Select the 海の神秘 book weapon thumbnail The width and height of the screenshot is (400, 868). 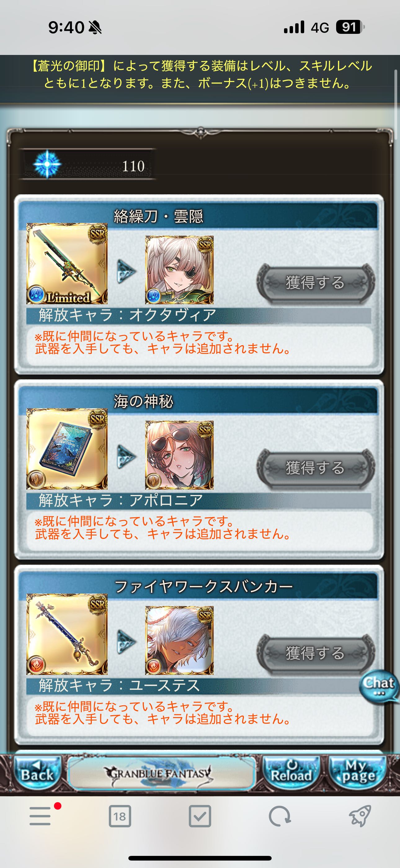(67, 449)
